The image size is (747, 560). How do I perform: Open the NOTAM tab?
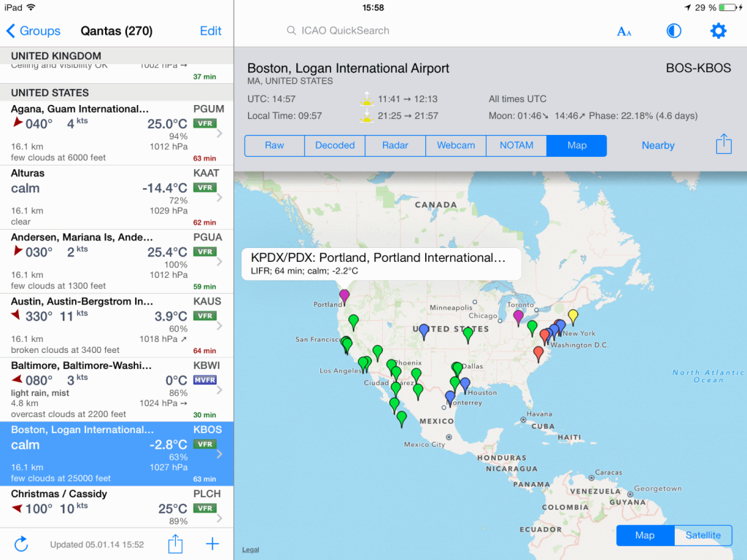click(x=516, y=145)
